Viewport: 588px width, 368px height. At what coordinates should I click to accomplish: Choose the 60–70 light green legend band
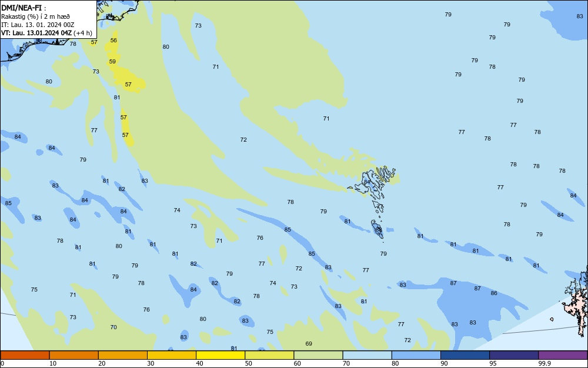pos(318,355)
